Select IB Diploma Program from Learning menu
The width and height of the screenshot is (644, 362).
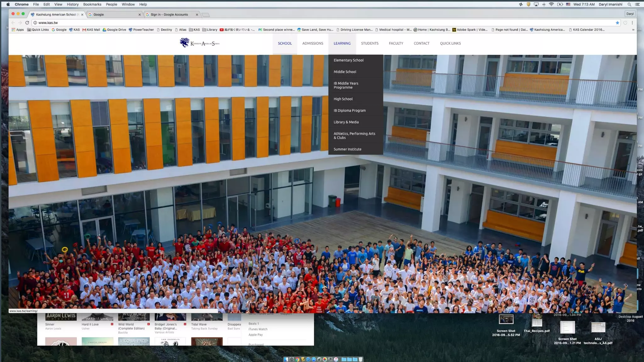click(x=349, y=111)
